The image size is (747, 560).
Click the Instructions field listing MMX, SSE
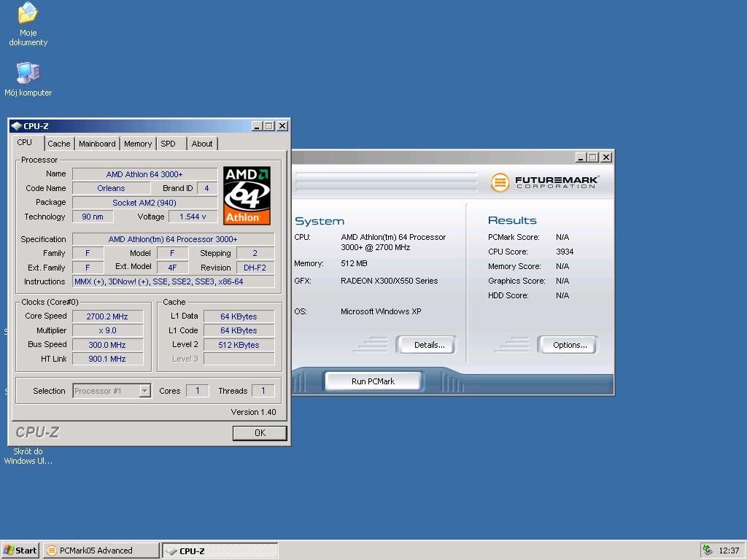pyautogui.click(x=174, y=281)
